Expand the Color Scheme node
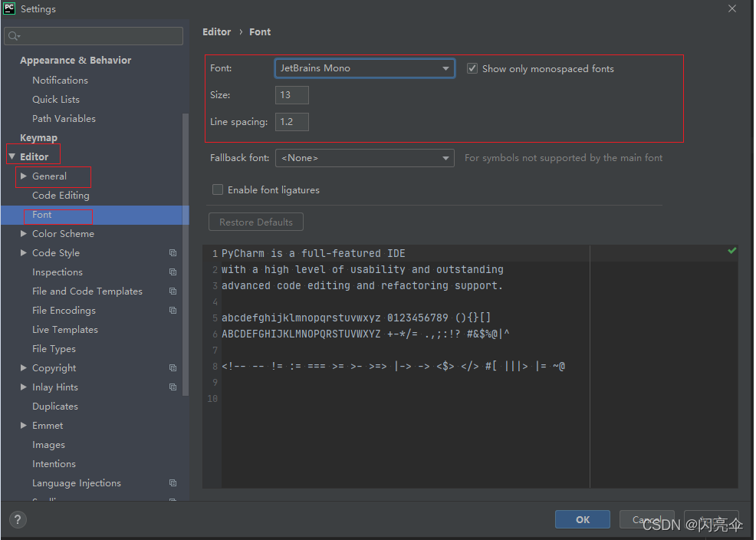Screen dimensions: 756x540 (23, 234)
